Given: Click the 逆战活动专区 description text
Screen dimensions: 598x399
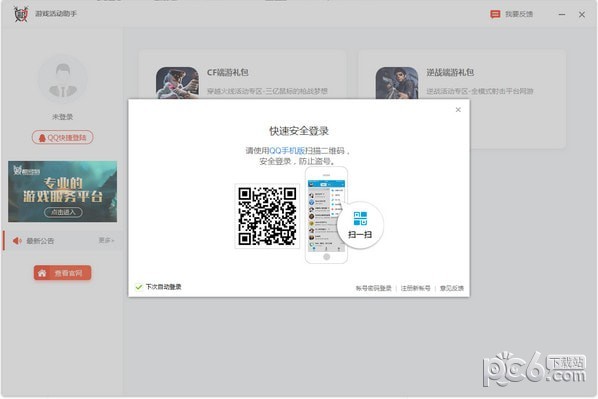Looking at the screenshot, I should tap(480, 91).
